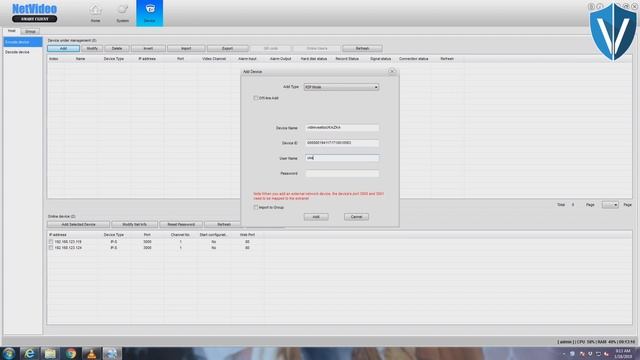
Task: Click the Alarm Output column header
Action: (x=280, y=59)
